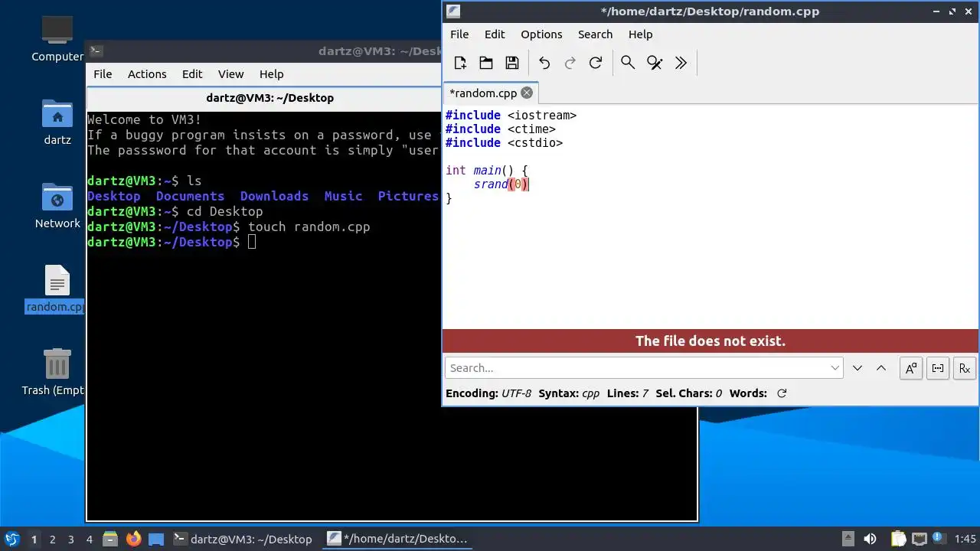Toggle Match Case search option
980x551 pixels.
(x=911, y=368)
